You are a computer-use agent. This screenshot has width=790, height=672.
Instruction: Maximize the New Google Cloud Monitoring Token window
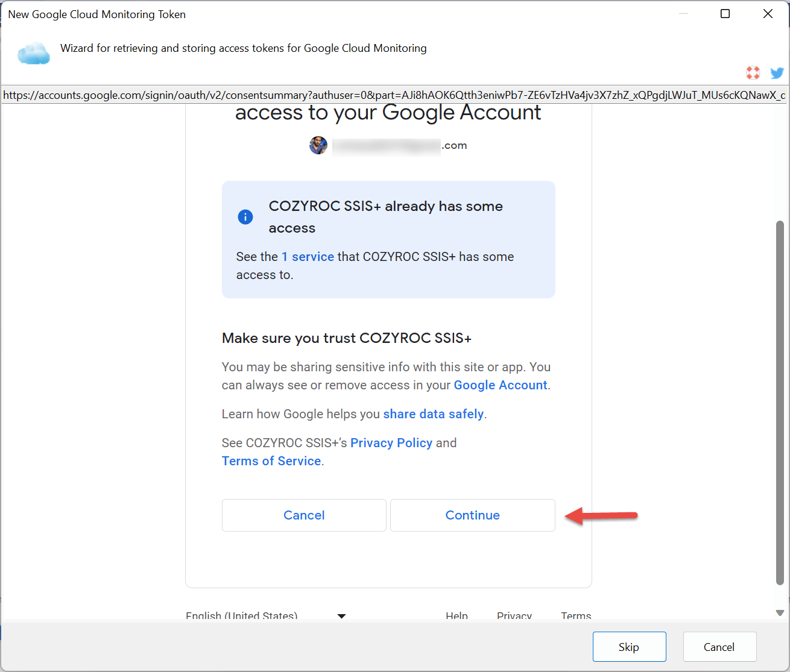point(725,14)
